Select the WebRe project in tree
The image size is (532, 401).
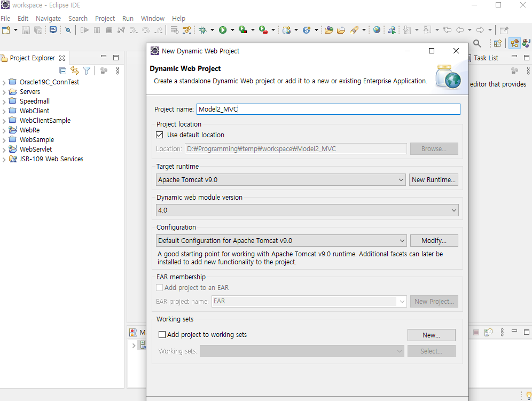click(29, 130)
